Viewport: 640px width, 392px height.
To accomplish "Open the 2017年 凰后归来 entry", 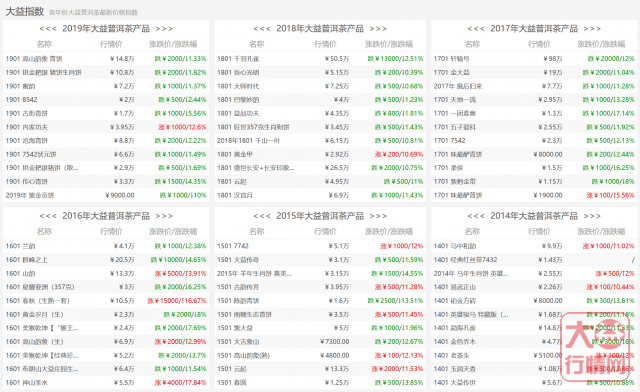I will click(458, 86).
